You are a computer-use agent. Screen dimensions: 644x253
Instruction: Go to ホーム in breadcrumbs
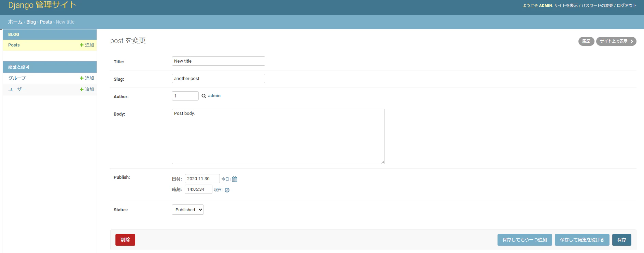click(15, 22)
